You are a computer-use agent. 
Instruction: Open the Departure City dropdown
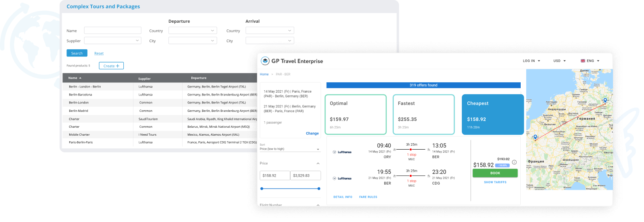click(x=193, y=41)
